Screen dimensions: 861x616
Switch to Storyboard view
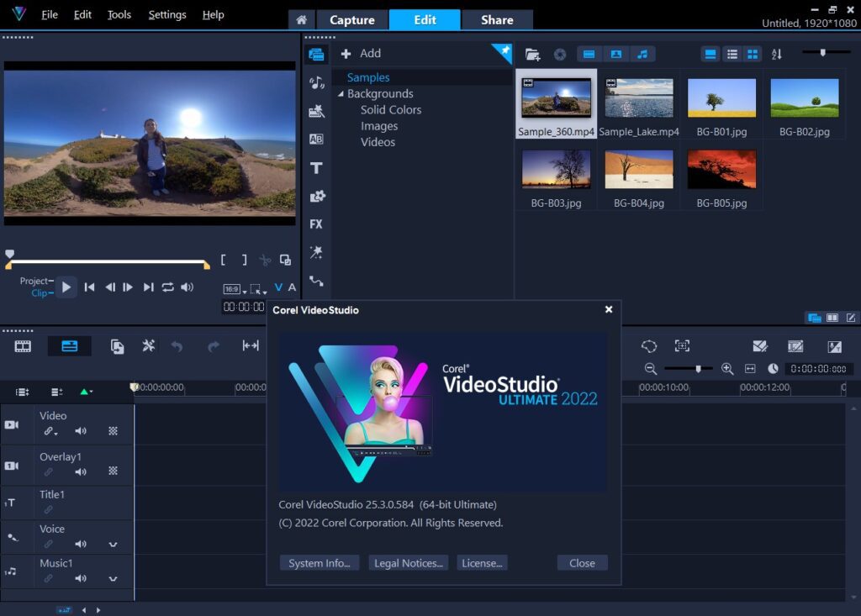click(x=23, y=346)
